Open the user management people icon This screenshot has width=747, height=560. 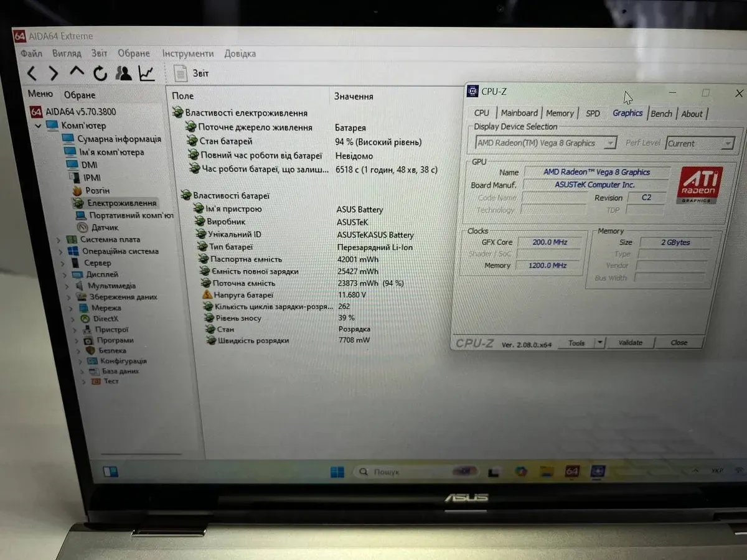124,73
